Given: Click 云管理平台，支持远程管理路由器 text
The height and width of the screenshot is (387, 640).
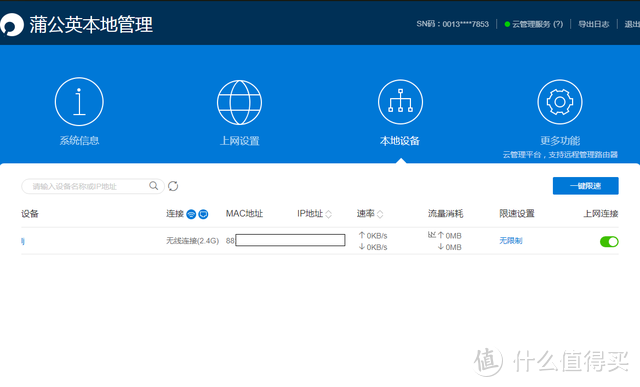Looking at the screenshot, I should click(x=560, y=155).
